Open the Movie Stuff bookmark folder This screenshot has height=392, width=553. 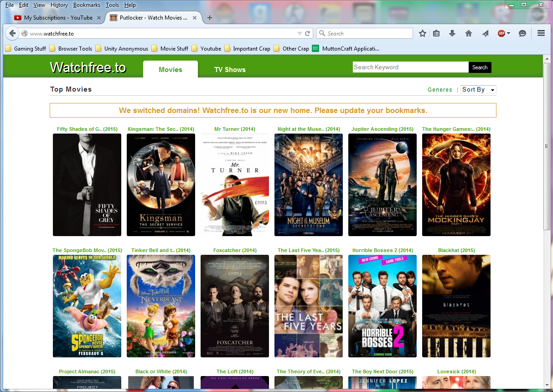tap(170, 48)
